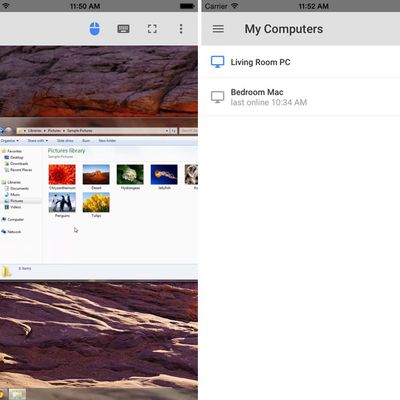Select Videos library in navigation pane

coord(13,207)
